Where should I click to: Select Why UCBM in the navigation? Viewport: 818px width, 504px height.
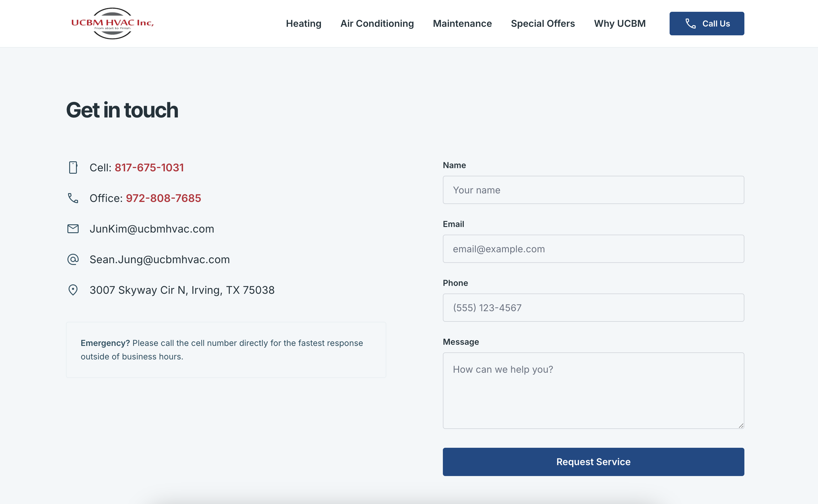pos(620,24)
